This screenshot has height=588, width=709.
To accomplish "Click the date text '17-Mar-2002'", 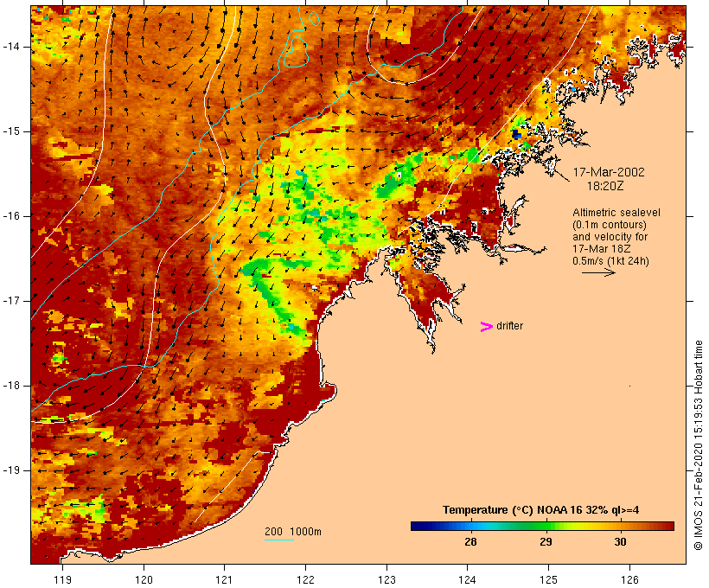I will [x=609, y=172].
